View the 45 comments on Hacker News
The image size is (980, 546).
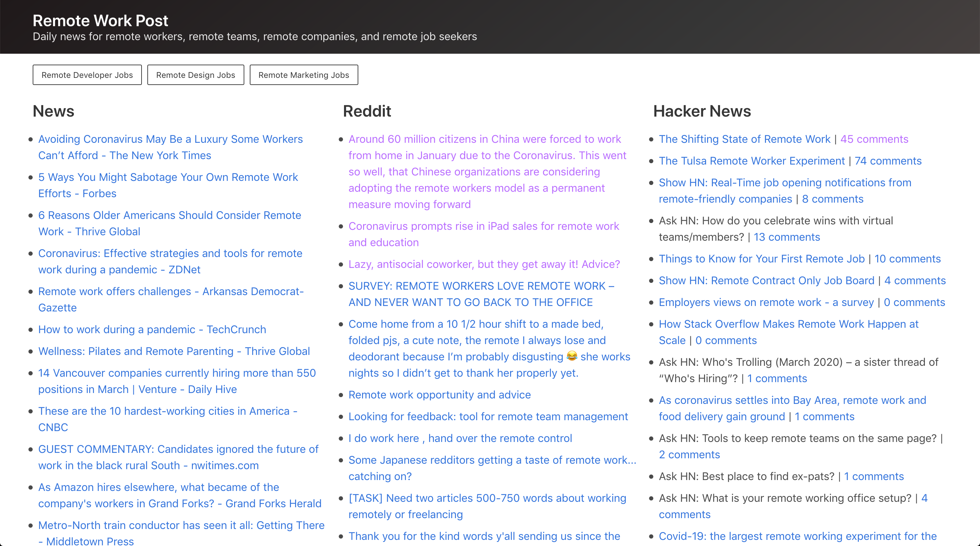click(x=874, y=139)
